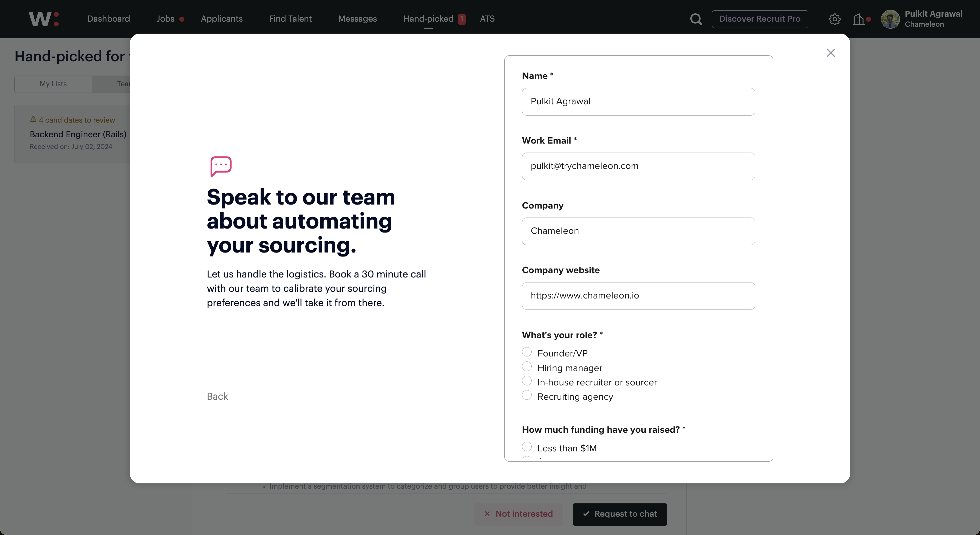
Task: Select Recruiting agency radio
Action: [x=527, y=395]
